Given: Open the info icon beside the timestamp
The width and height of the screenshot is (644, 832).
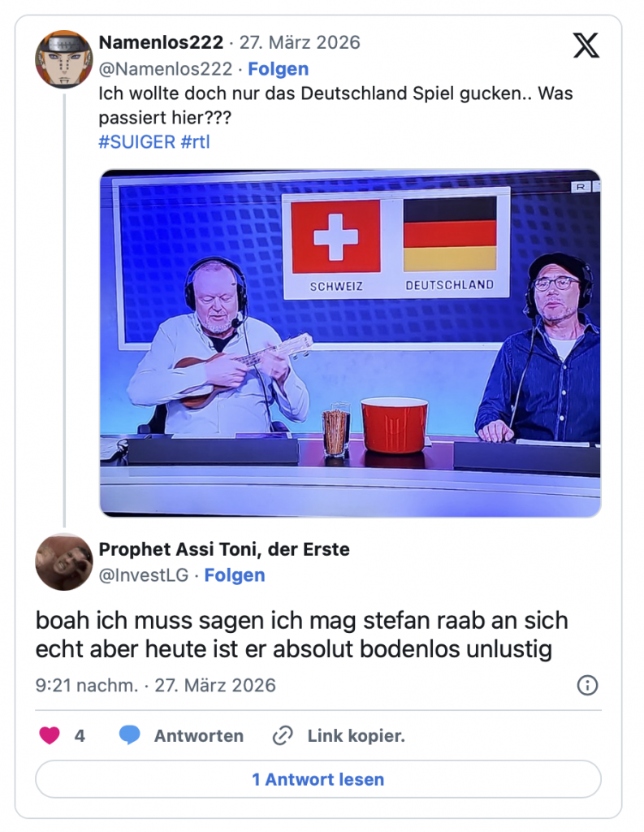Looking at the screenshot, I should click(x=586, y=687).
